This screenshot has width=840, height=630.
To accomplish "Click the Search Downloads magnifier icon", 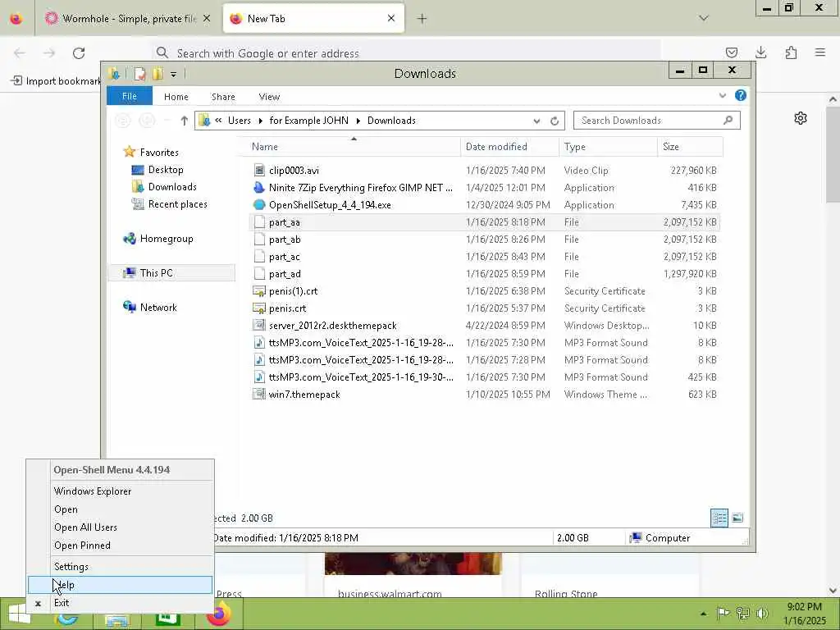I will 728,120.
